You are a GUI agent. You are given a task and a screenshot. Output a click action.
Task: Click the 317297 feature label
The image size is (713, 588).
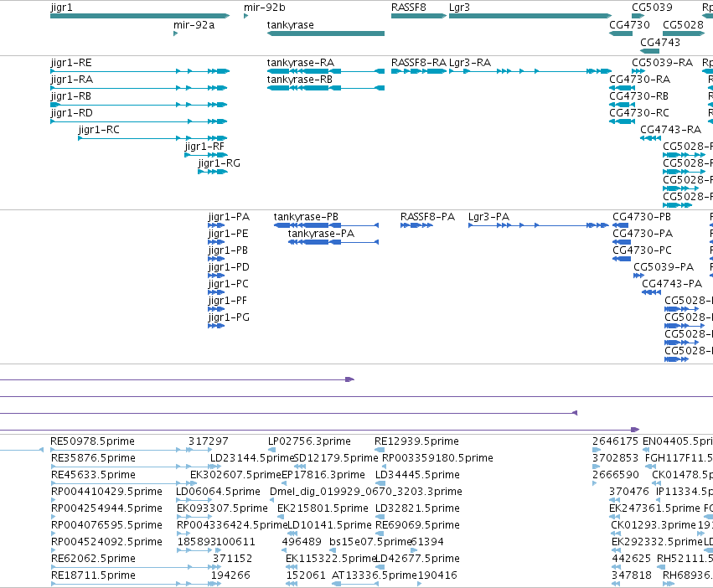tap(209, 441)
